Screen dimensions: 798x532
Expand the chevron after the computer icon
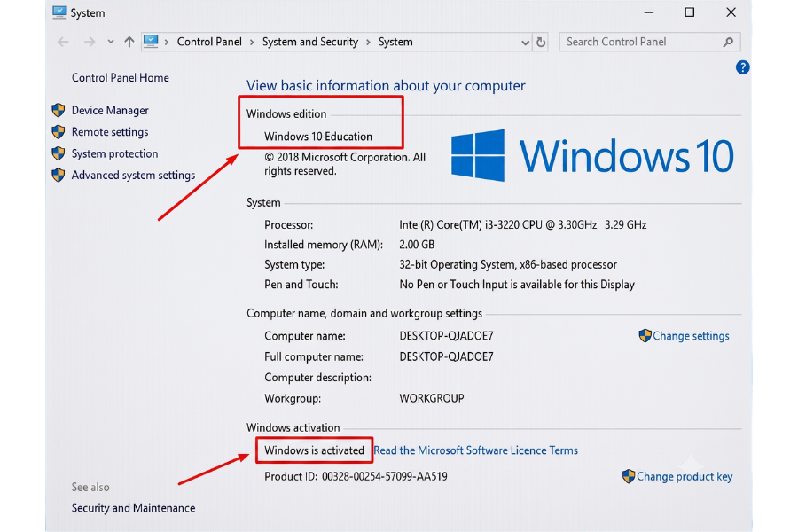pos(167,43)
